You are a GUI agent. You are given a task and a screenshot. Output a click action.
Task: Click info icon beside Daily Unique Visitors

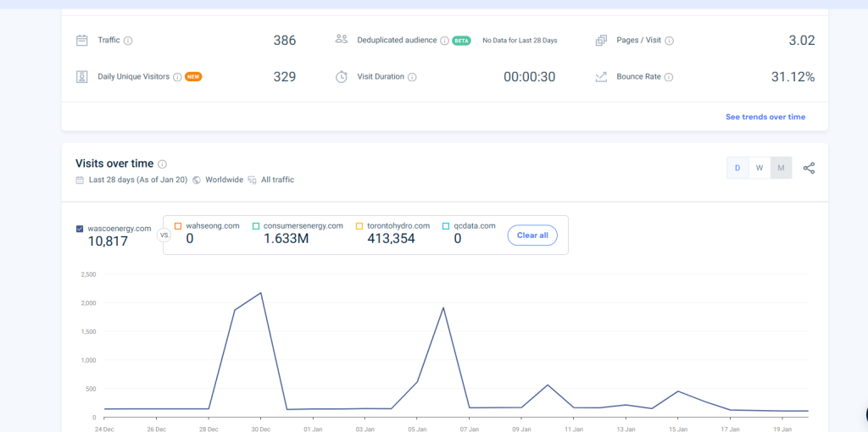pyautogui.click(x=177, y=77)
